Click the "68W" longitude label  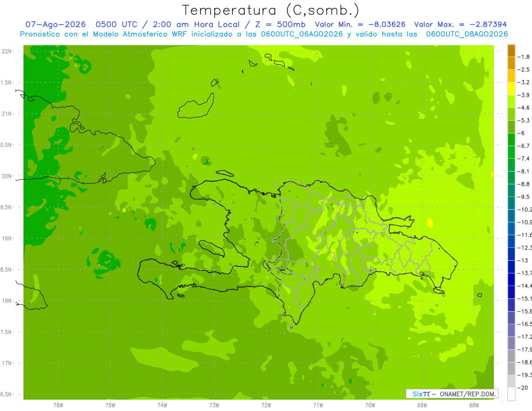tap(474, 405)
